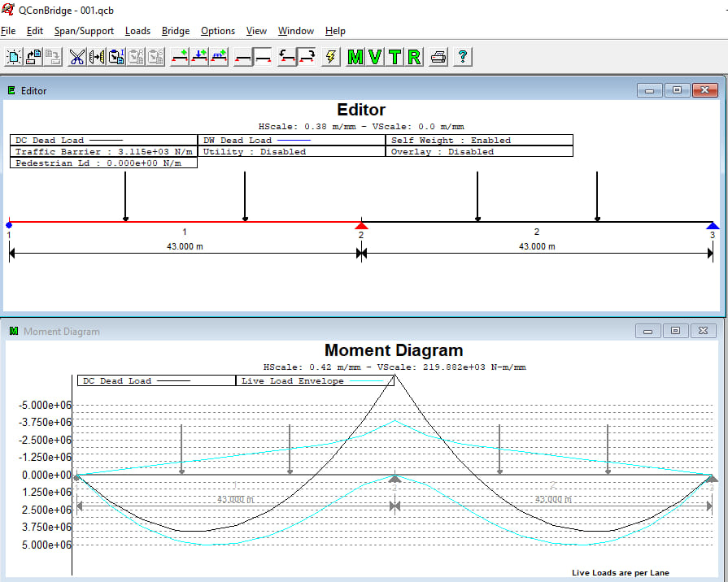Click the 'Overlay : Disabled' legend entry

(479, 152)
